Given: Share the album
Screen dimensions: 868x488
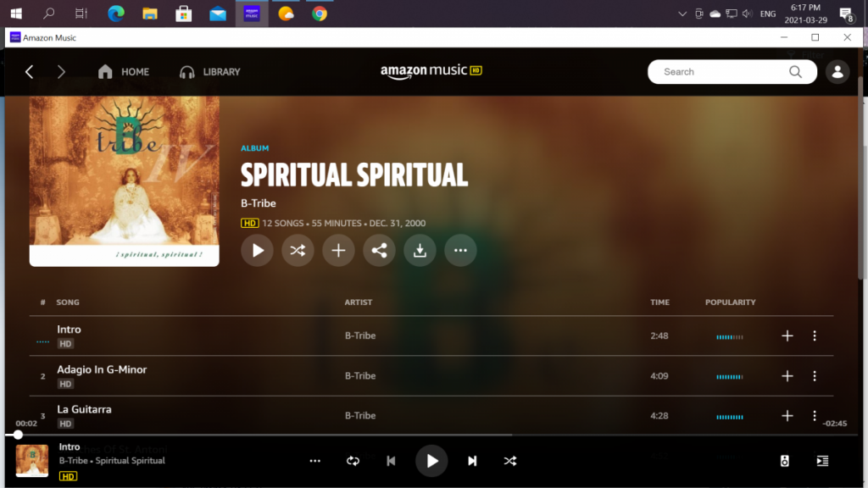Looking at the screenshot, I should (379, 251).
